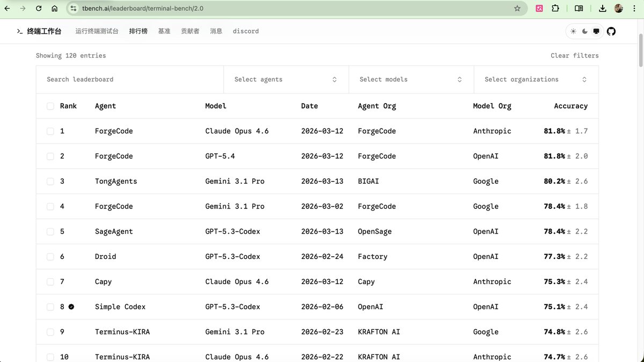This screenshot has height=362, width=644.
Task: Check the select-all checkbox in table header
Action: coord(50,106)
